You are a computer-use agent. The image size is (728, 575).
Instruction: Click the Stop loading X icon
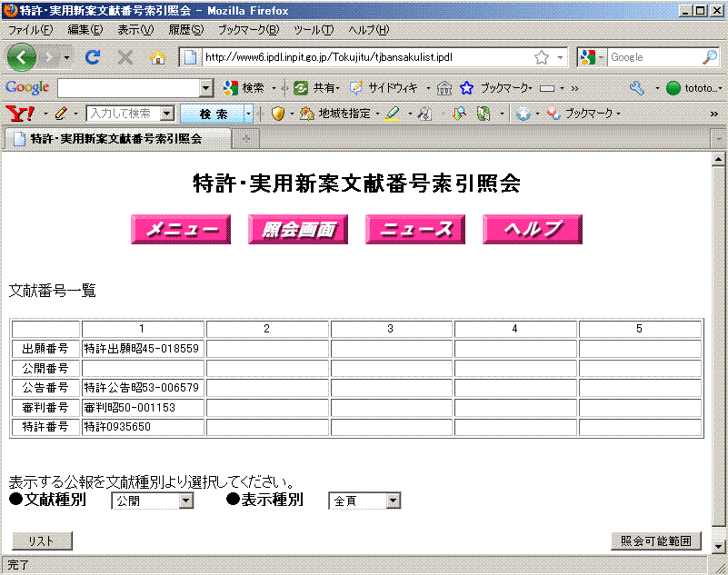[125, 57]
